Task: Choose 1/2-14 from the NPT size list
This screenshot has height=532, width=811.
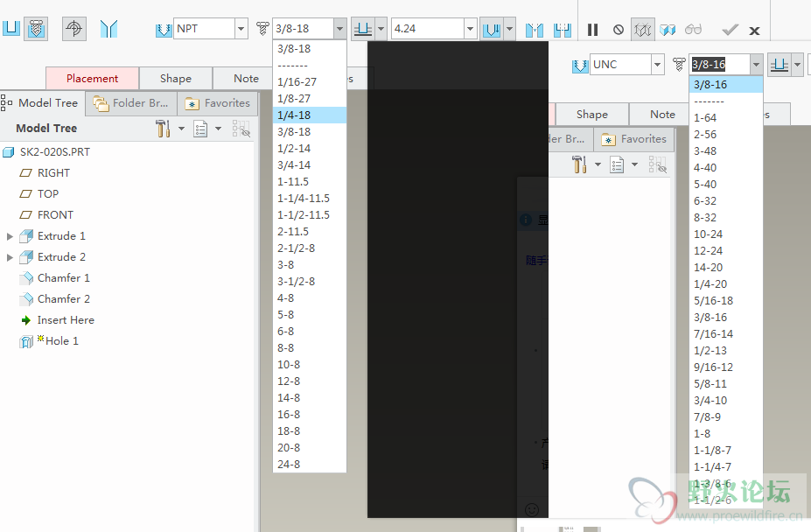Action: point(310,149)
